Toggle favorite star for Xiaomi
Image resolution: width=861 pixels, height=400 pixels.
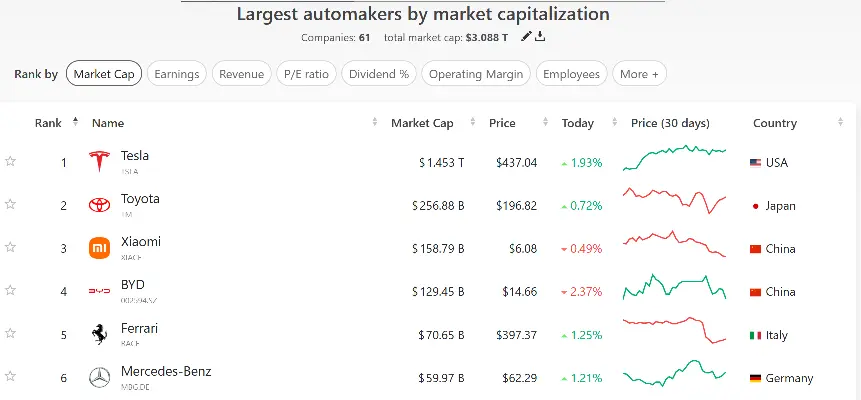pos(11,247)
